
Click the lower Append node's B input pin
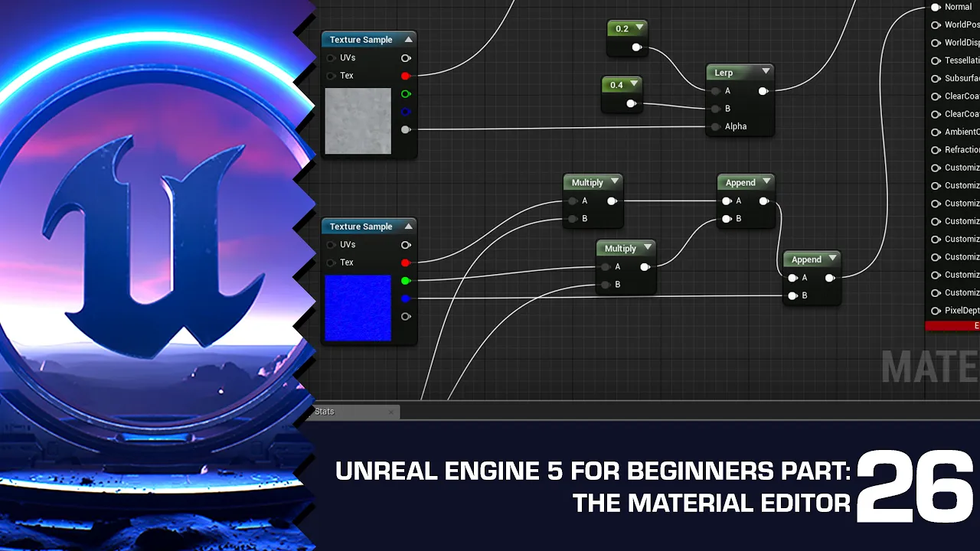[x=792, y=295]
